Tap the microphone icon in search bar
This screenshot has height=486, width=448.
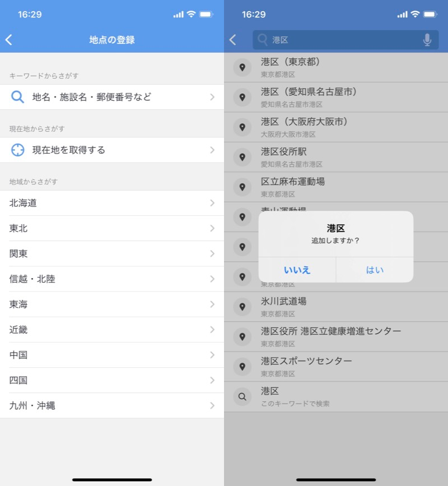[x=427, y=40]
